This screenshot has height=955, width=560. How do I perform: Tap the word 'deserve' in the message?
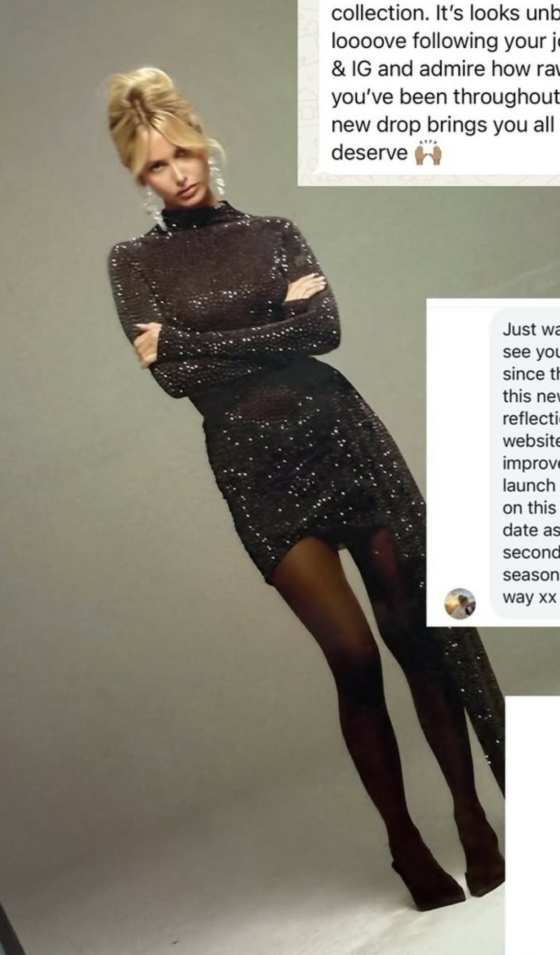(x=369, y=152)
